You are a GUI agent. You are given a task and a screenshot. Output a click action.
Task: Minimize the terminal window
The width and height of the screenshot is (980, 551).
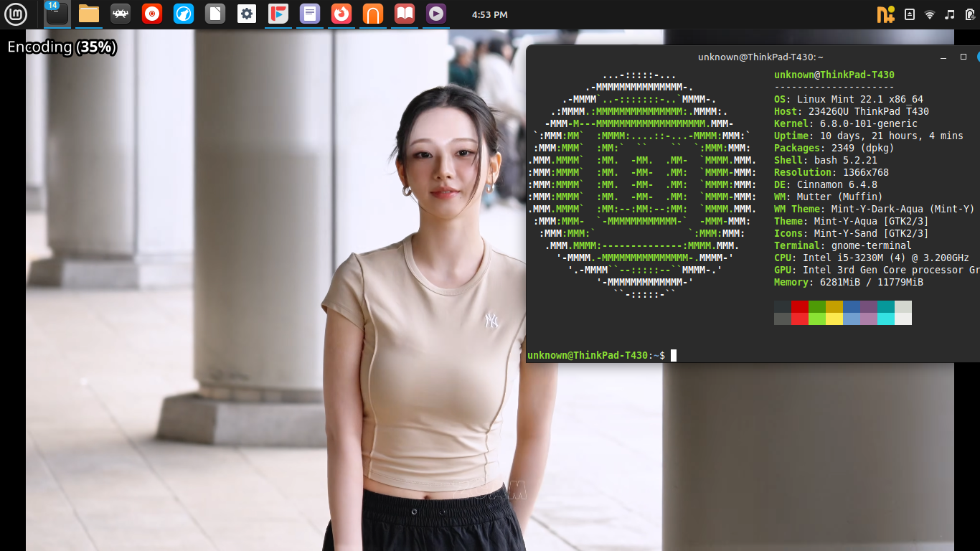[x=943, y=57]
